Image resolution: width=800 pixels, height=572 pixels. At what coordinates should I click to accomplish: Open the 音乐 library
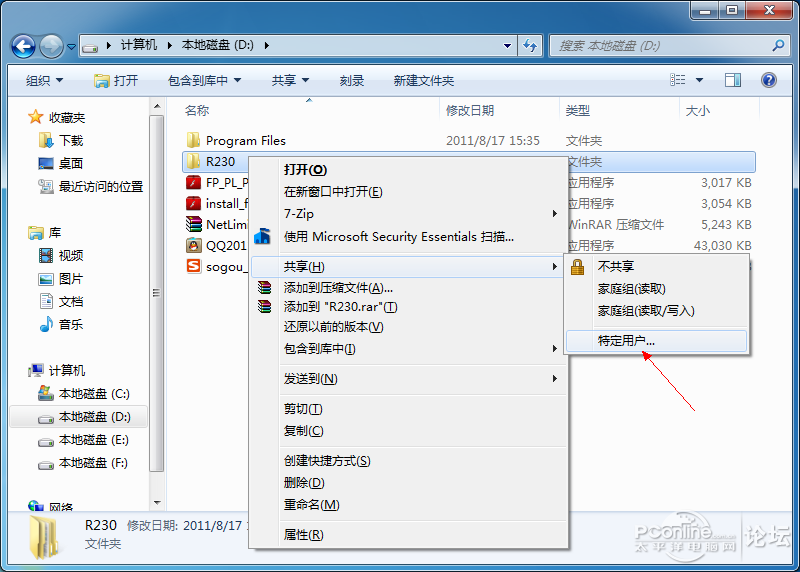click(x=71, y=325)
